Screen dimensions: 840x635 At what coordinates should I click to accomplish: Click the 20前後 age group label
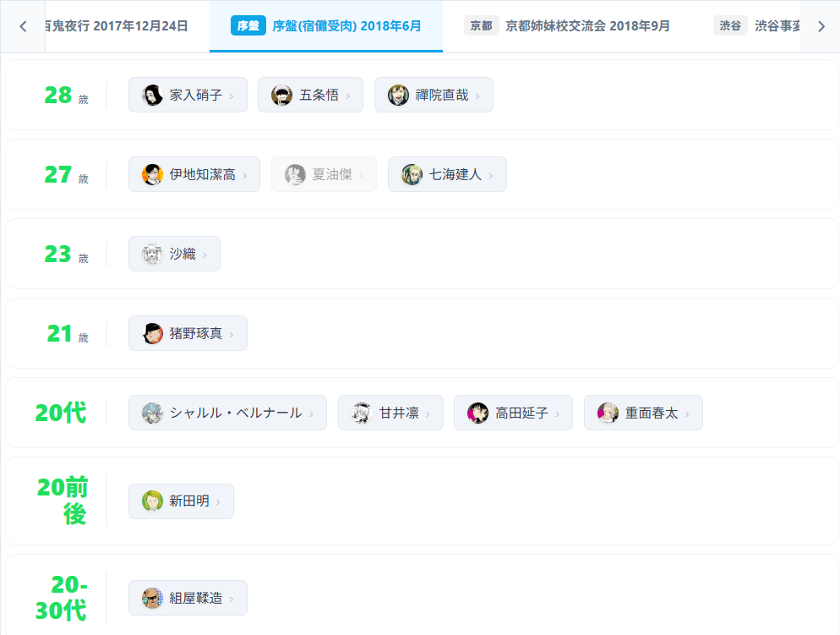pyautogui.click(x=62, y=501)
